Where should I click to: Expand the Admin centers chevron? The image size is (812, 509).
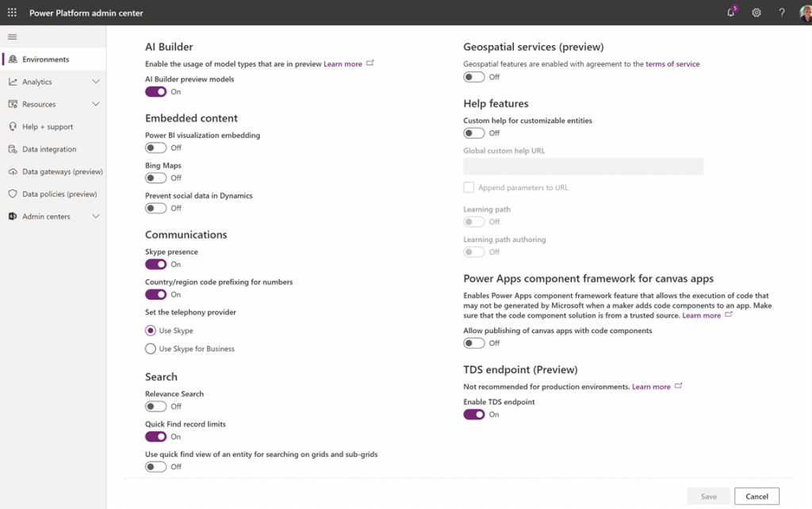[x=96, y=216]
